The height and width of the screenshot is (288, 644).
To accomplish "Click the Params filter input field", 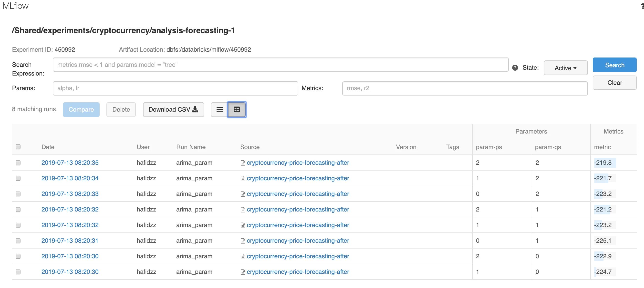I will [175, 88].
